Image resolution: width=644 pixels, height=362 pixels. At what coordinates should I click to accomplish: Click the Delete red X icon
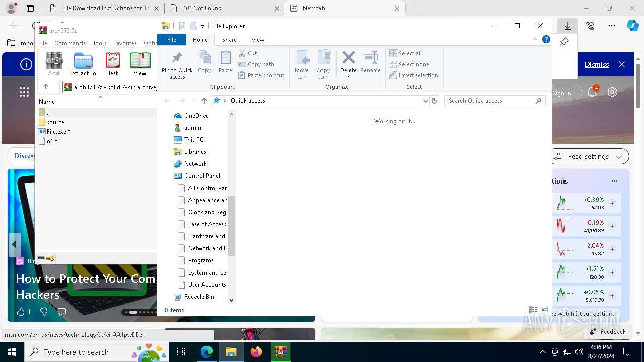tap(348, 57)
